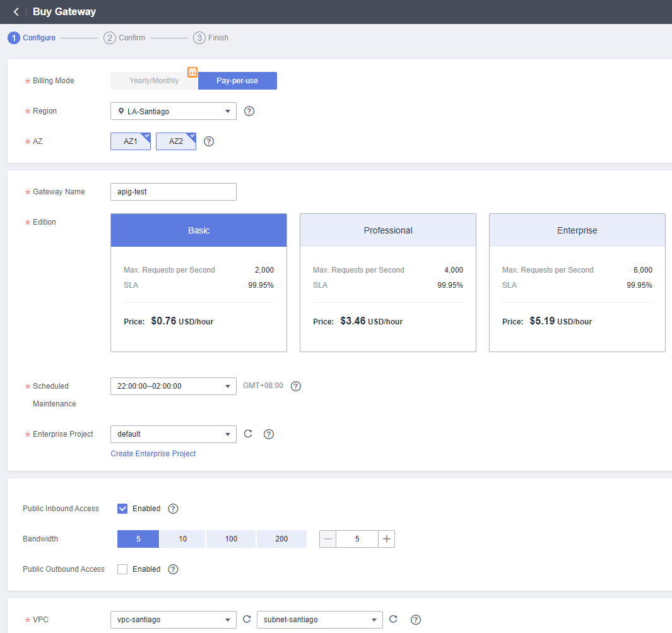672x633 pixels.
Task: Click Create Enterprise Project link
Action: pyautogui.click(x=153, y=454)
